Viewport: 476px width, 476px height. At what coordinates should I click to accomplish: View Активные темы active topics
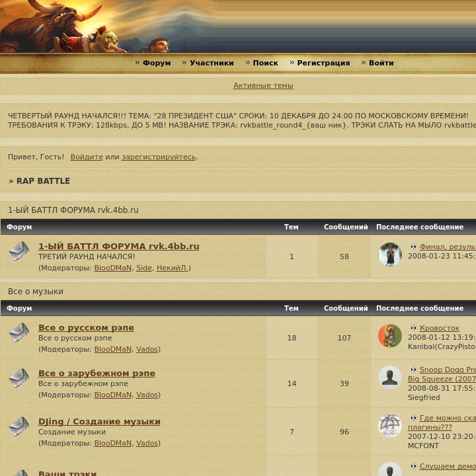(263, 85)
